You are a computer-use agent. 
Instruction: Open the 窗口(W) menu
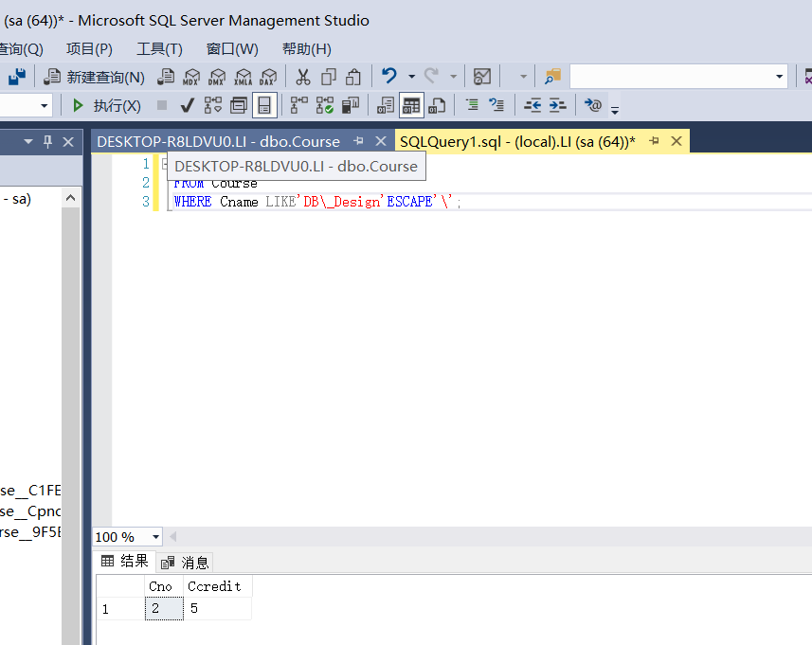(x=232, y=49)
